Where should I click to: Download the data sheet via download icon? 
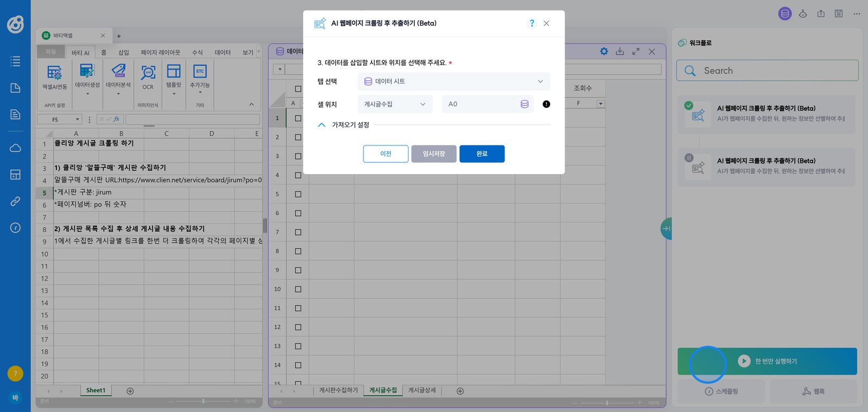[x=620, y=51]
